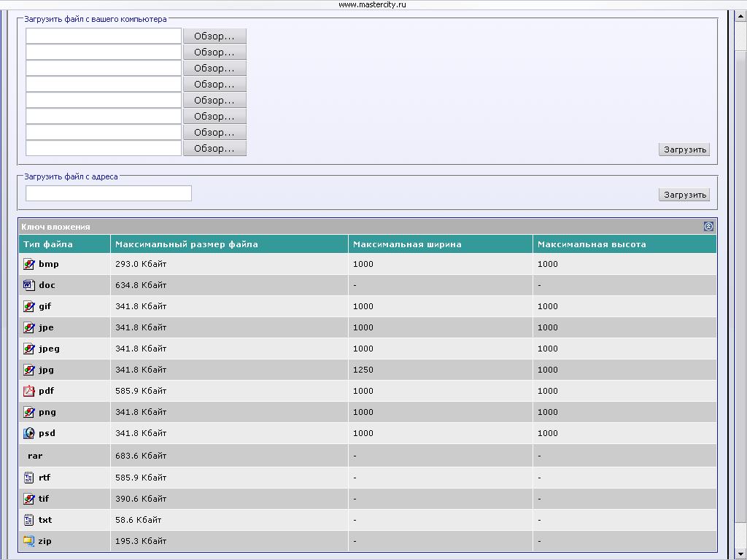747x560 pixels.
Task: Focus the file URL address field
Action: click(109, 193)
